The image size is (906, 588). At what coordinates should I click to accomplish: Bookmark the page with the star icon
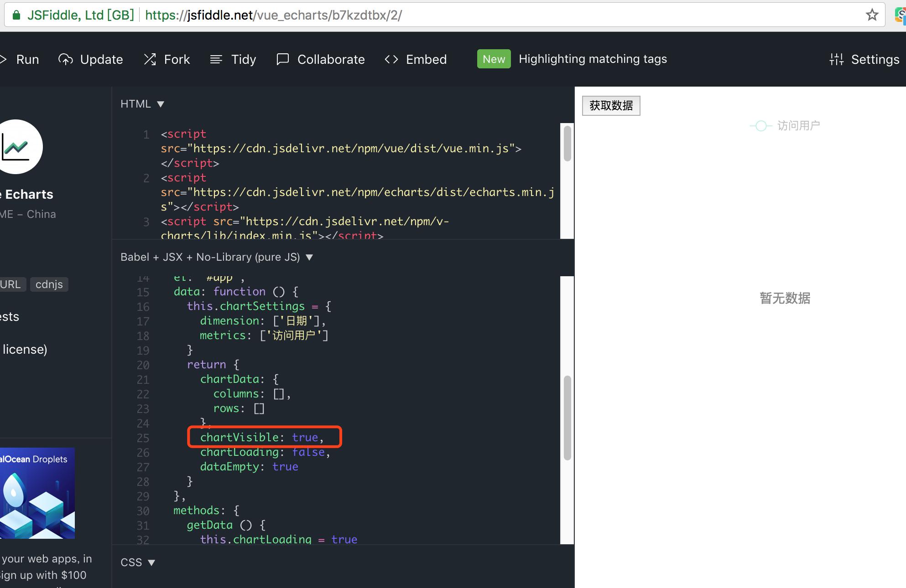872,15
